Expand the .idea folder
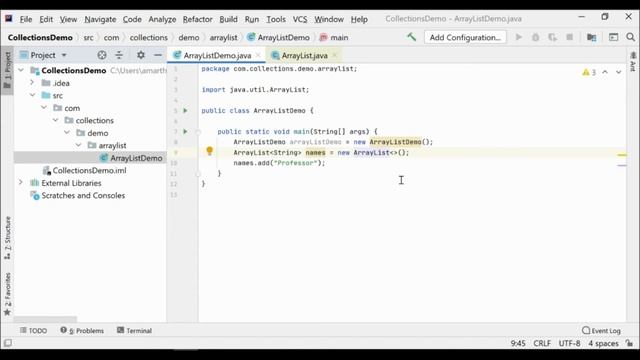This screenshot has height=360, width=640. click(x=32, y=83)
